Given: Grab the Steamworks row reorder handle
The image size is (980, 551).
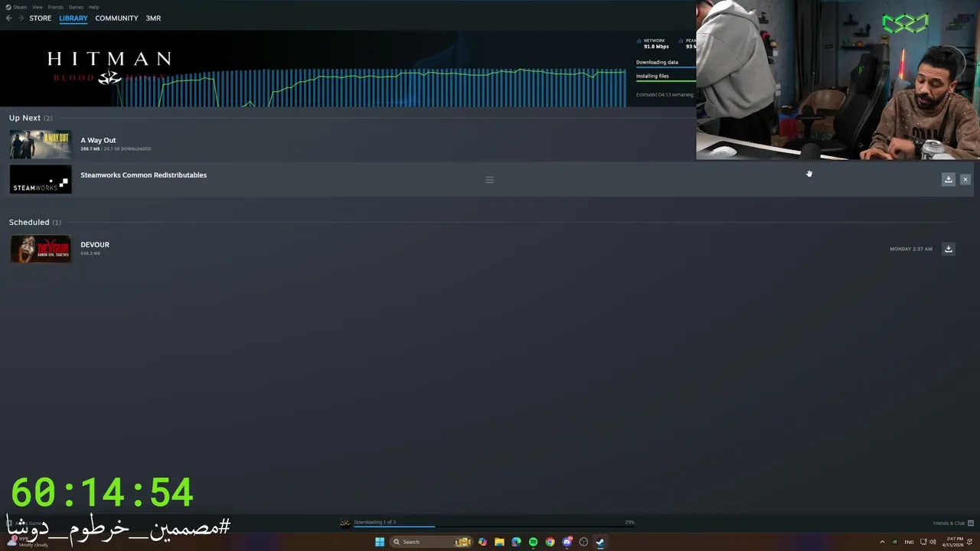Looking at the screenshot, I should point(489,180).
